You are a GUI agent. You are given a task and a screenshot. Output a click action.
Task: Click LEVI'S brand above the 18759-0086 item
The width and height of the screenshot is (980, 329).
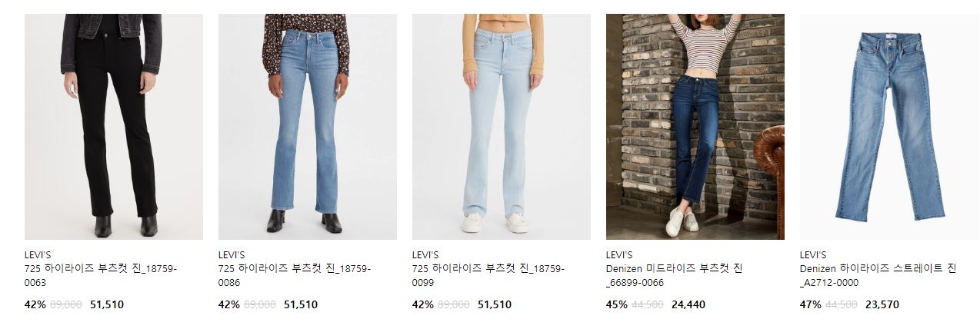pos(232,255)
